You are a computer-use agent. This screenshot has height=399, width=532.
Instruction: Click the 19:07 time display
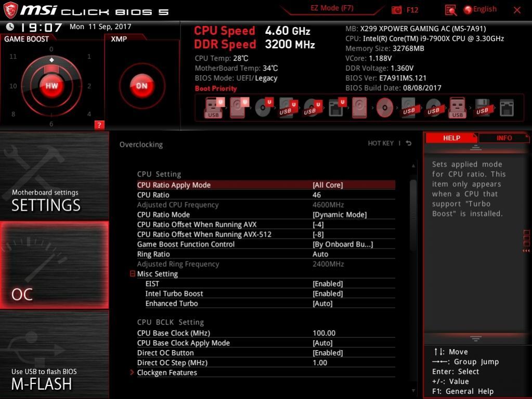pos(42,27)
